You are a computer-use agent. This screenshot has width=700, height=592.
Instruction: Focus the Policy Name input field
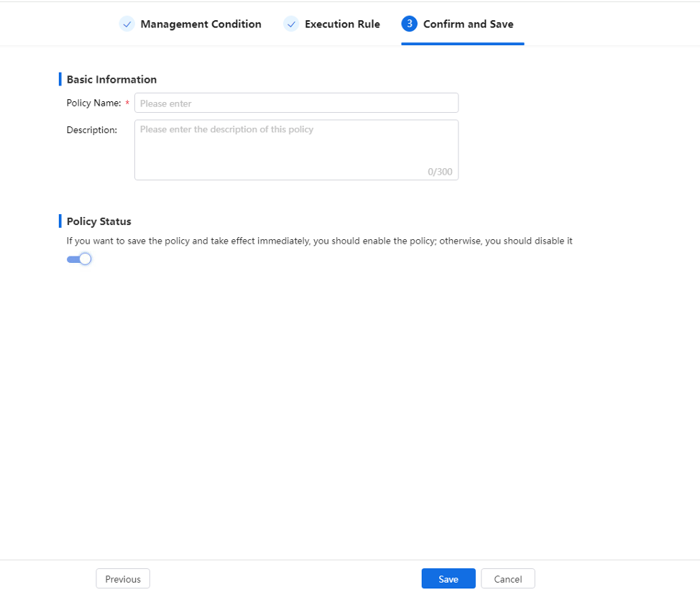coord(296,103)
